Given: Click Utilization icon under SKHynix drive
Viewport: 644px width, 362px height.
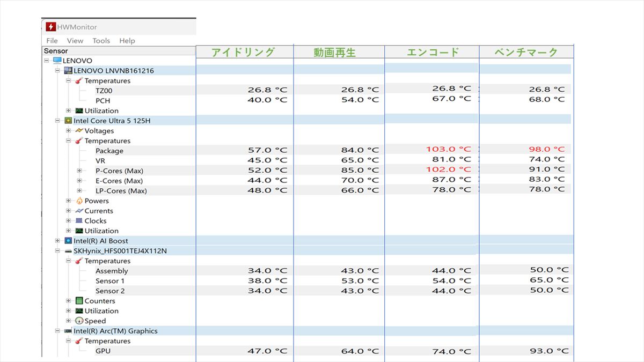Looking at the screenshot, I should [x=79, y=311].
